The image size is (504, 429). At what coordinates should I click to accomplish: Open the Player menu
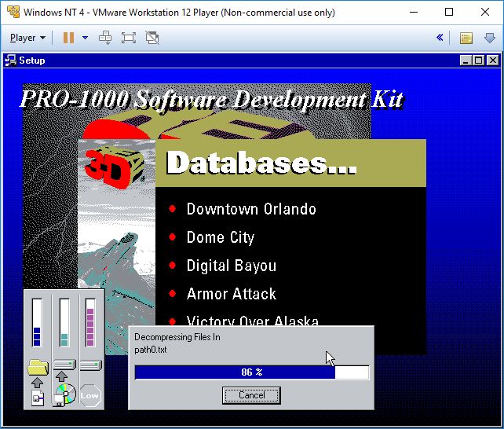(27, 38)
